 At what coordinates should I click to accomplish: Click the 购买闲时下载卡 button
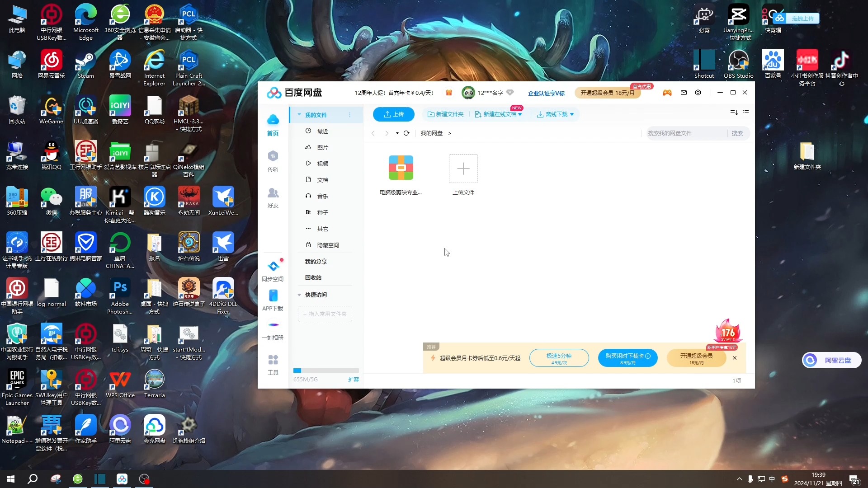(x=627, y=358)
